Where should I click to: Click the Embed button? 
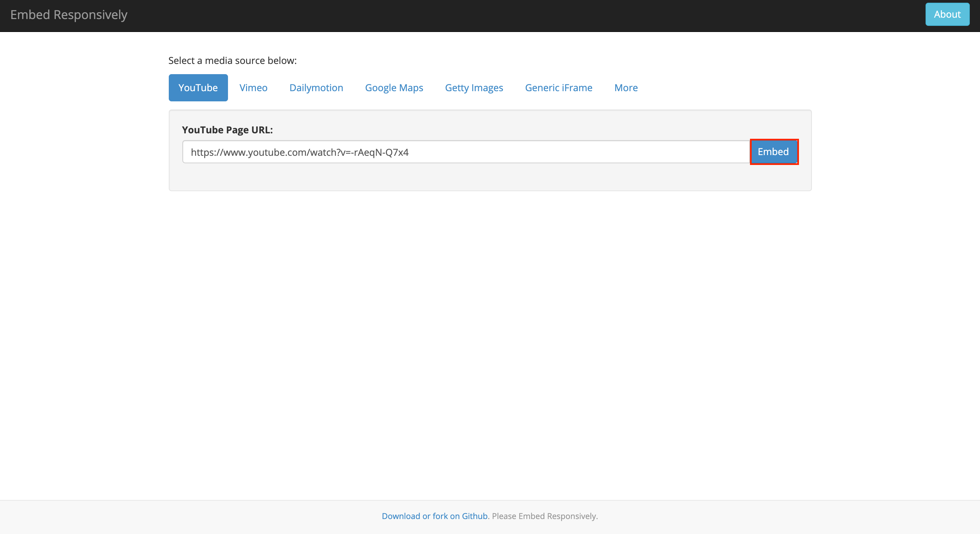pyautogui.click(x=774, y=152)
